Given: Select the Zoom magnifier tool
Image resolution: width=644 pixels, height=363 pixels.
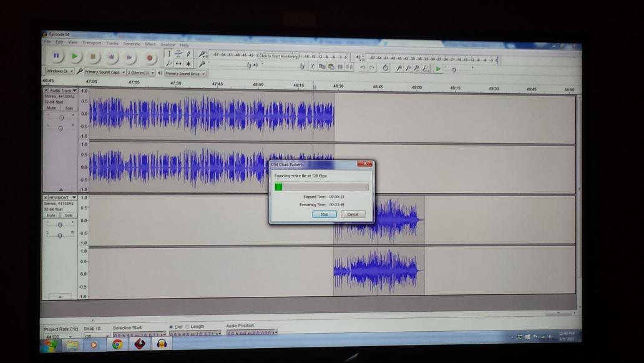Looking at the screenshot, I should point(168,63).
